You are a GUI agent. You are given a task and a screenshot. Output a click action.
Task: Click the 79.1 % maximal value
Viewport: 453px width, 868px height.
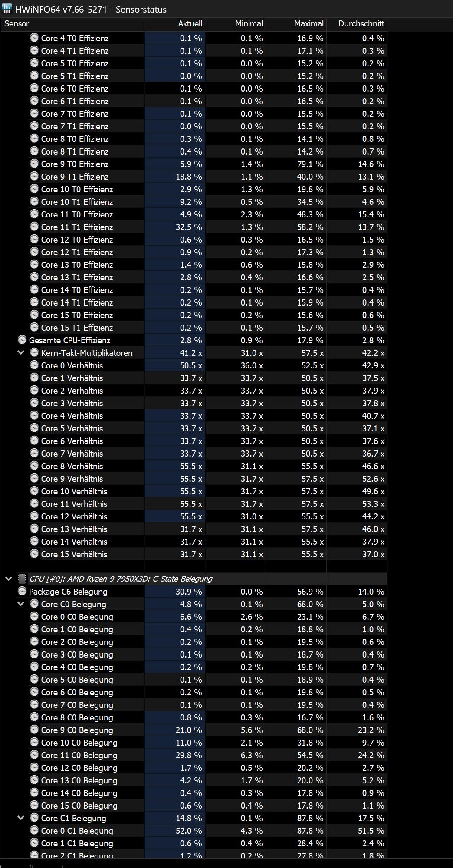click(x=310, y=164)
